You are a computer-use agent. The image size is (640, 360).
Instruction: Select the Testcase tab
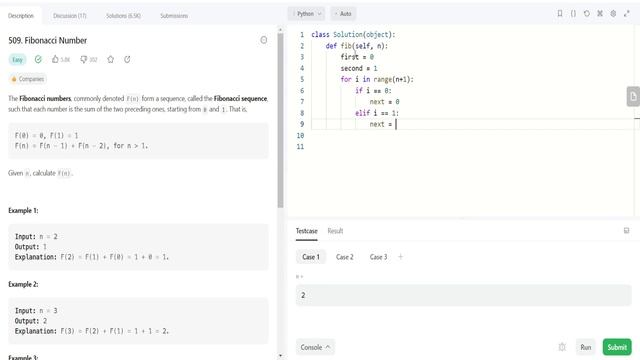click(x=307, y=231)
